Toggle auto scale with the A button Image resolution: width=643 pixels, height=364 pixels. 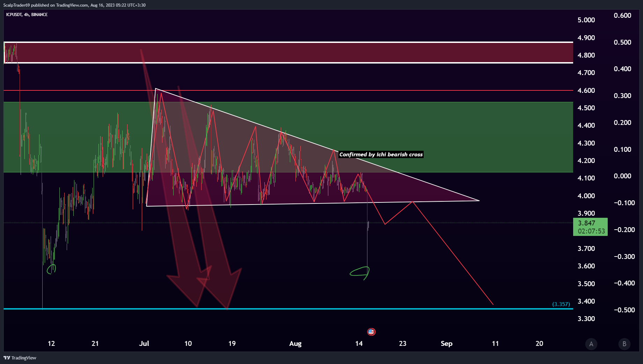pyautogui.click(x=591, y=344)
